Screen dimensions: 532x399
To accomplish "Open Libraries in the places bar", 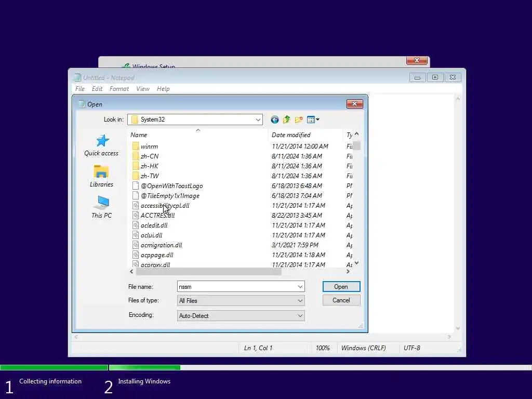I will pos(101,176).
